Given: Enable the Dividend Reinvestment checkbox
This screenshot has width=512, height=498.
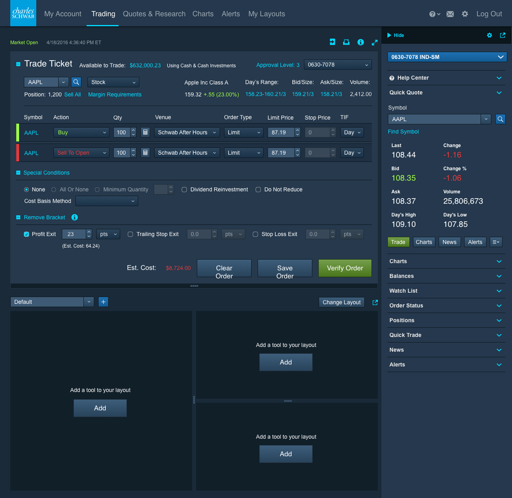Looking at the screenshot, I should [184, 189].
